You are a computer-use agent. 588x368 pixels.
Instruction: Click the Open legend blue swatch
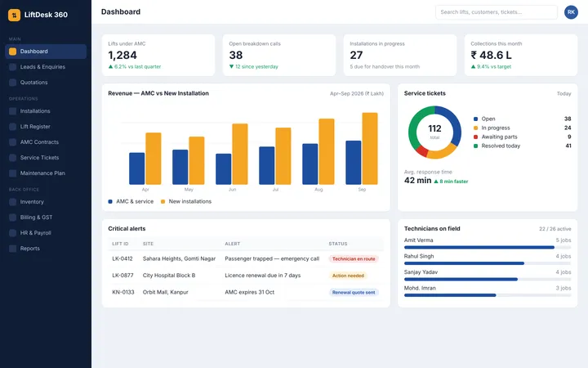click(475, 119)
